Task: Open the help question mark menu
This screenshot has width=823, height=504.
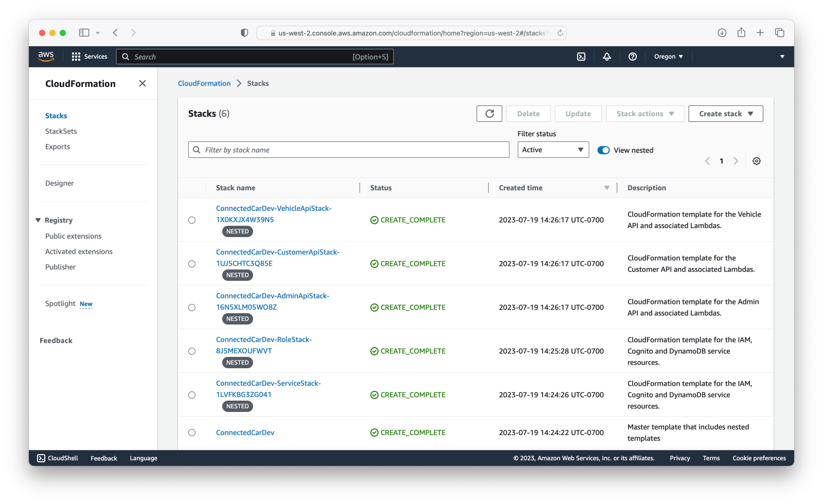Action: coord(633,57)
